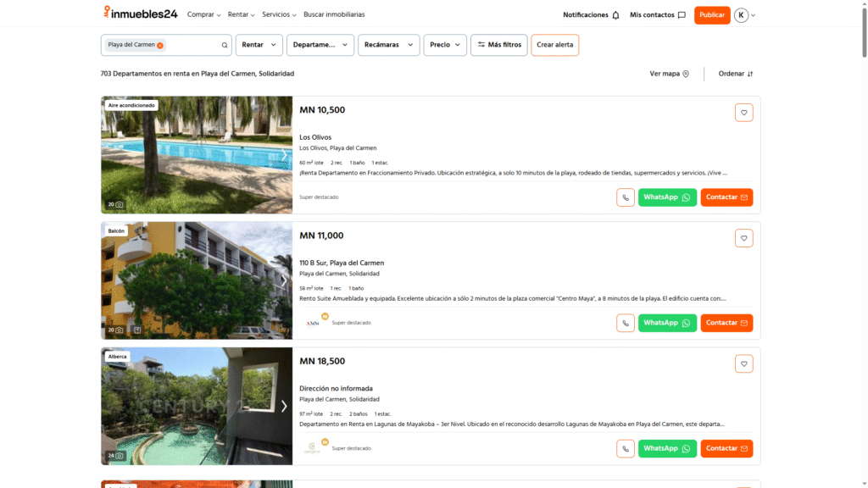Expand the Recámaras filter dropdown
This screenshot has height=488, width=868.
(388, 45)
